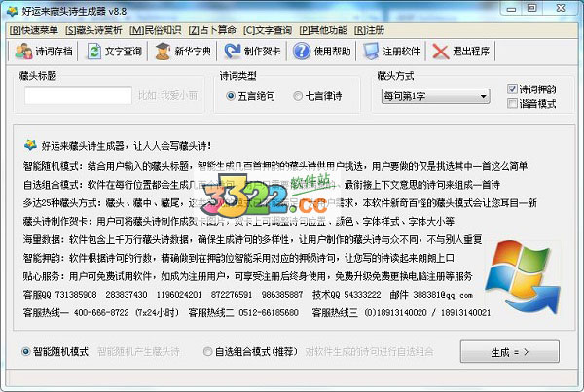Expand the 藏头方式 dropdown
The height and width of the screenshot is (392, 584).
(483, 96)
